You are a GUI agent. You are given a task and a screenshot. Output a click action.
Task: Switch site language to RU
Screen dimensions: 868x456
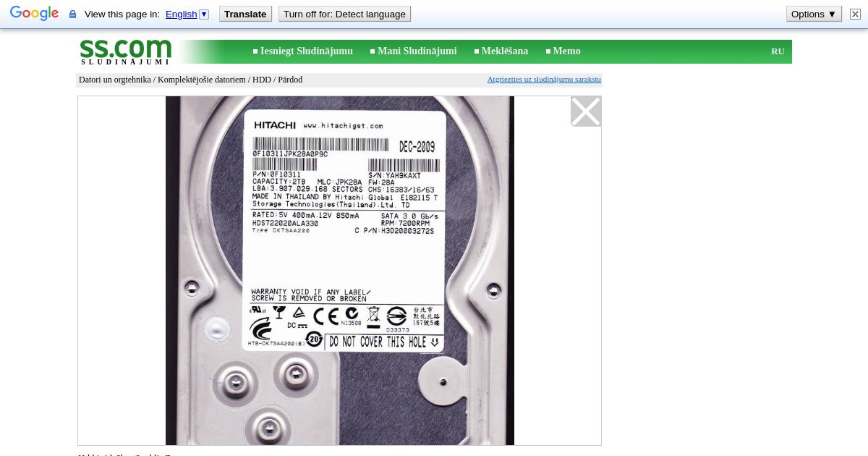(x=778, y=51)
